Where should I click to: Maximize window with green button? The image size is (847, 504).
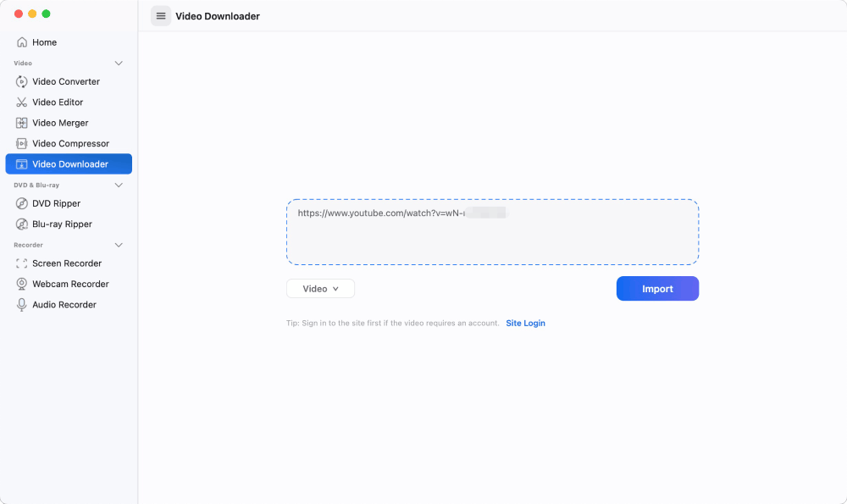coord(47,14)
